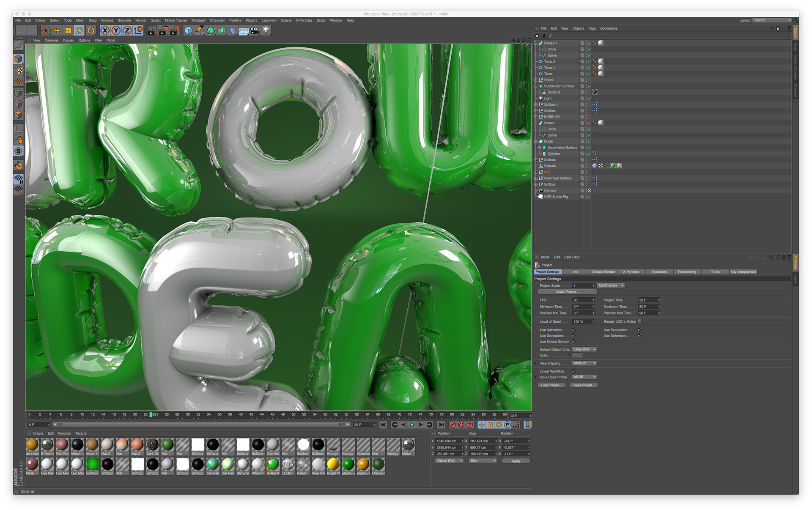This screenshot has height=510, width=812.
Task: Toggle the Linear Workflow checkbox
Action: 574,371
